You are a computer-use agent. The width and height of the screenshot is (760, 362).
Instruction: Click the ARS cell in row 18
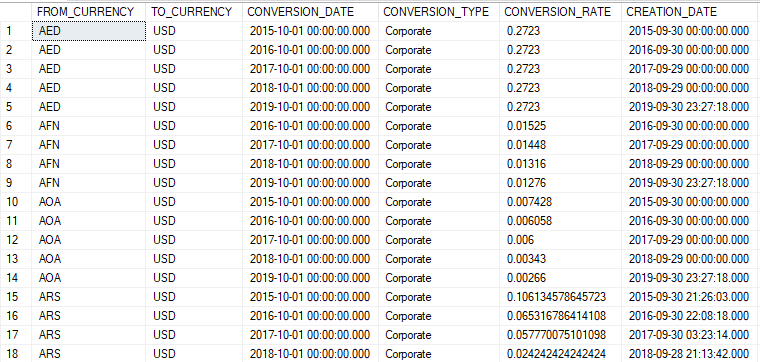pyautogui.click(x=89, y=354)
